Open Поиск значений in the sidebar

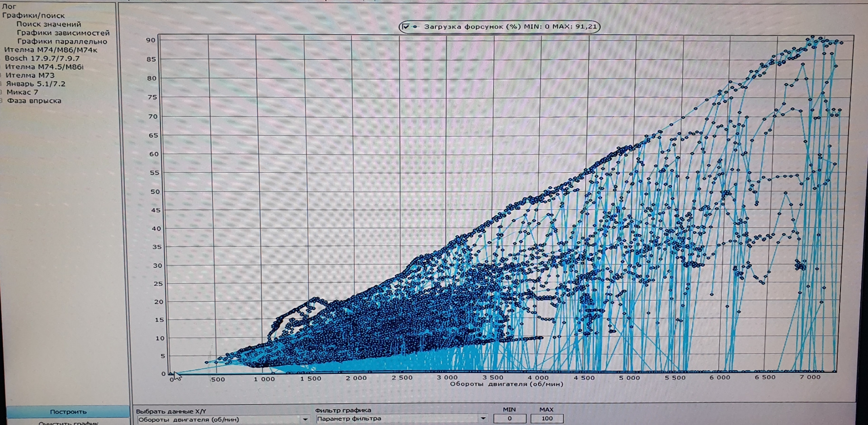click(49, 24)
